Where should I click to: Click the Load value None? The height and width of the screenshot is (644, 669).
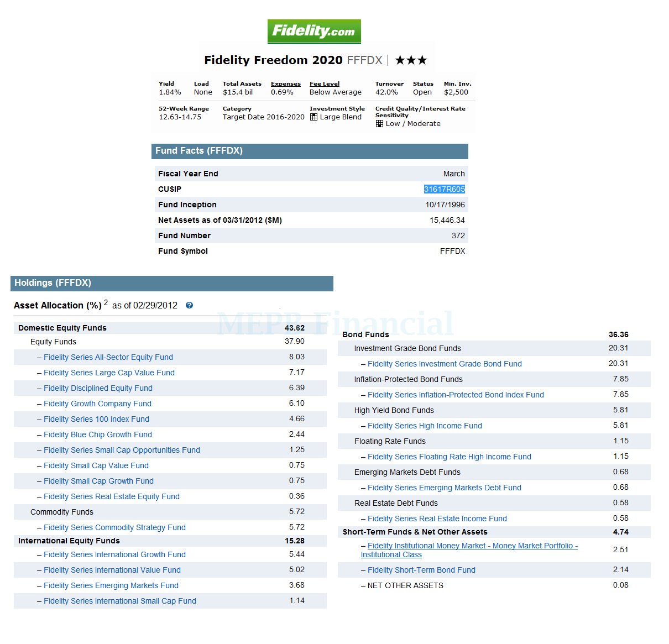point(203,92)
